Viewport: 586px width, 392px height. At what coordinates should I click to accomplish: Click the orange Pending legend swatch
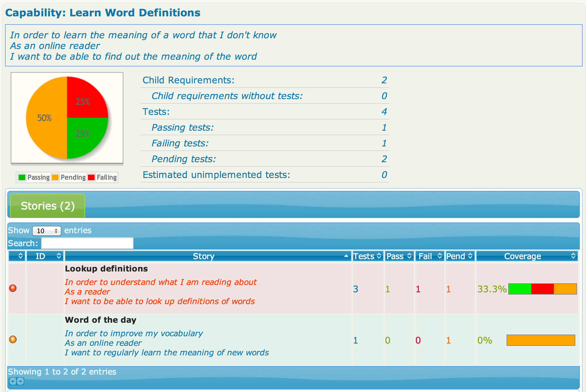pyautogui.click(x=55, y=177)
